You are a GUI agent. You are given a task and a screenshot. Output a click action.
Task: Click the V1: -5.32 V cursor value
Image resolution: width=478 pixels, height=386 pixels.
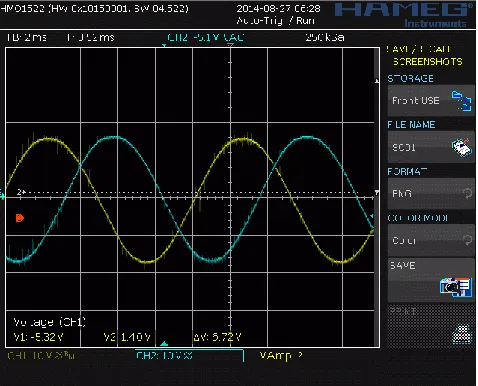tap(38, 337)
